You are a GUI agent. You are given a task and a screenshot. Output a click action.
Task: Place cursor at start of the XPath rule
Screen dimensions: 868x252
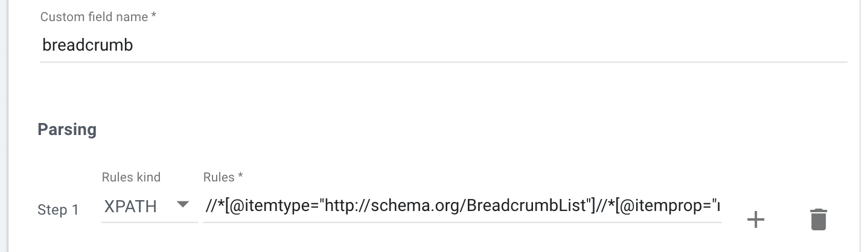(x=206, y=207)
